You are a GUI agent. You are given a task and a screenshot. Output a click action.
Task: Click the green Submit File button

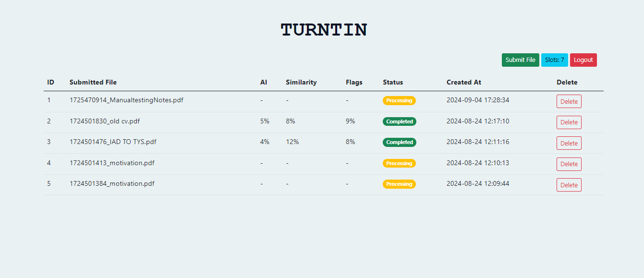521,60
